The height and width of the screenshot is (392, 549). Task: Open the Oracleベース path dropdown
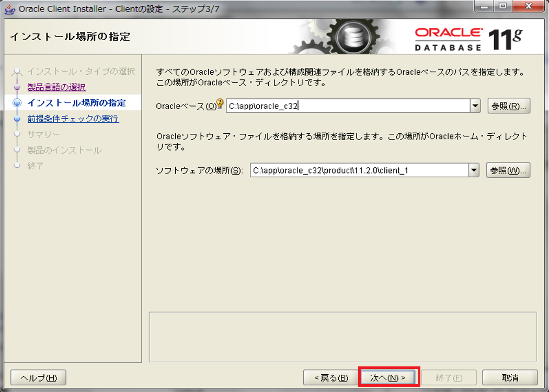pos(475,106)
